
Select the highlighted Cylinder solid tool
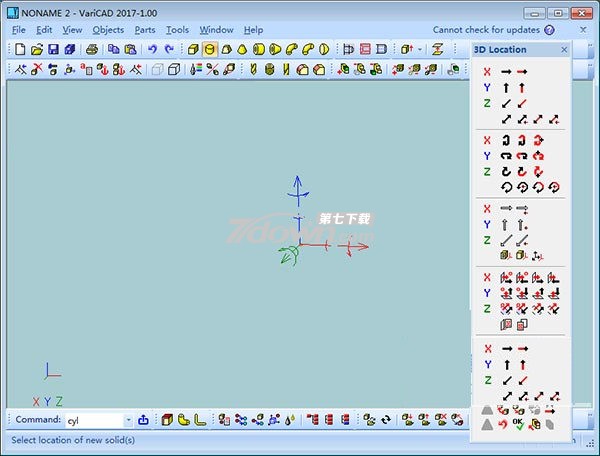tap(209, 49)
